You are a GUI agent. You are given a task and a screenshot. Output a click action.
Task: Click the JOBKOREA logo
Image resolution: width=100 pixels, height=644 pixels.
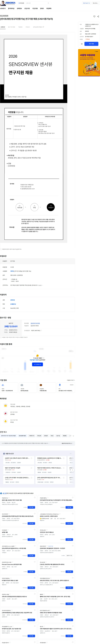[10, 3]
